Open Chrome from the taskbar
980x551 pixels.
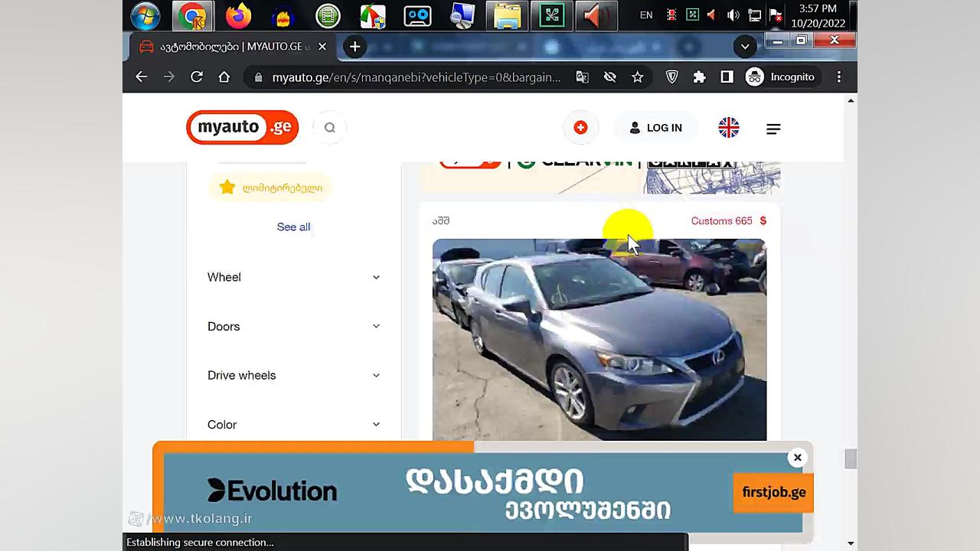[x=192, y=15]
